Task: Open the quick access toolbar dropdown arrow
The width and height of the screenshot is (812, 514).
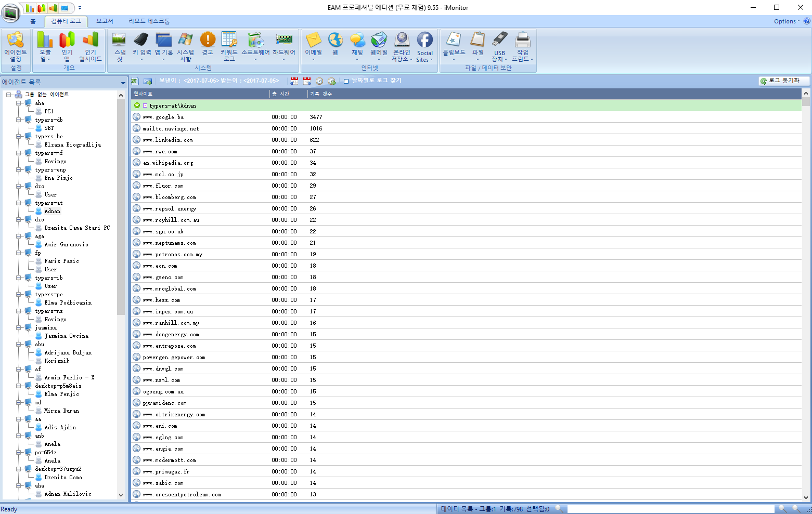Action: pyautogui.click(x=80, y=8)
